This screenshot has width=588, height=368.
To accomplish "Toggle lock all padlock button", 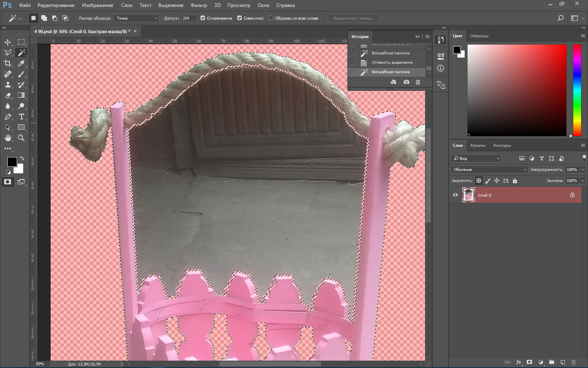I will [x=514, y=181].
